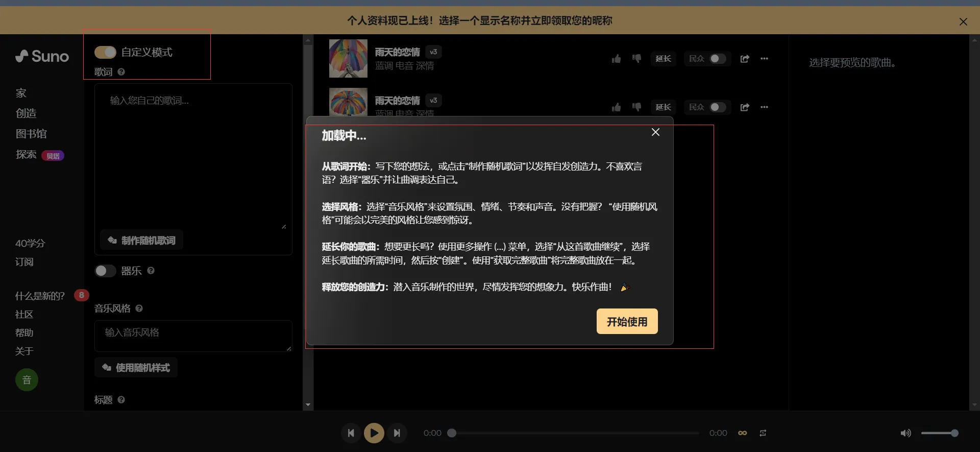Like the second 雨天的恋情 song
The image size is (980, 452).
pos(616,107)
